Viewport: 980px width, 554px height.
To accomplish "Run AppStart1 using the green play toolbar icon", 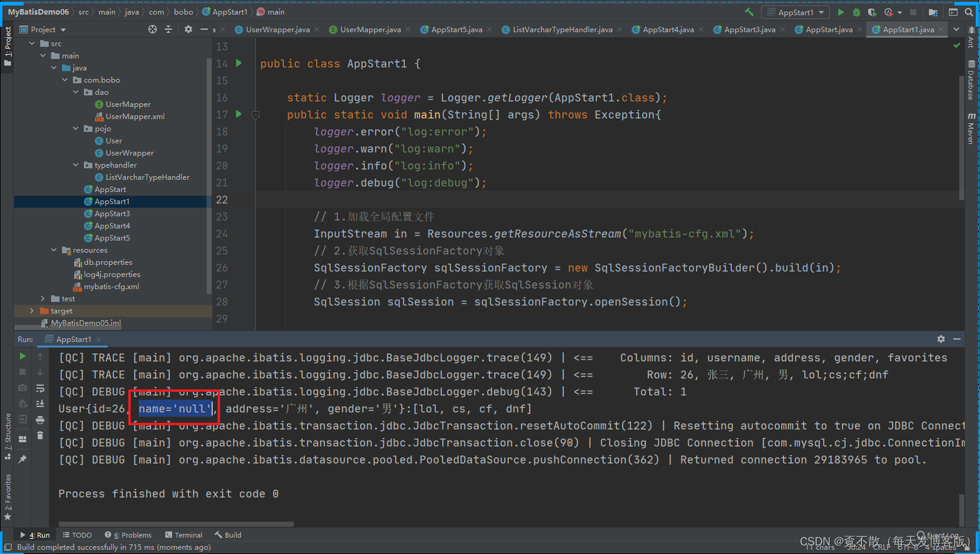I will coord(841,12).
